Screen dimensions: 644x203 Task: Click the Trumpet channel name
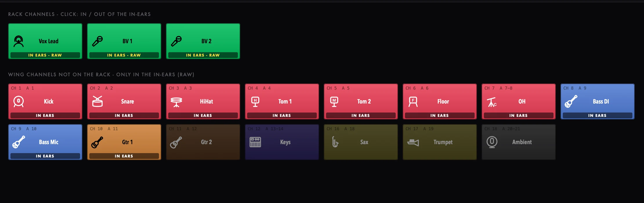443,142
